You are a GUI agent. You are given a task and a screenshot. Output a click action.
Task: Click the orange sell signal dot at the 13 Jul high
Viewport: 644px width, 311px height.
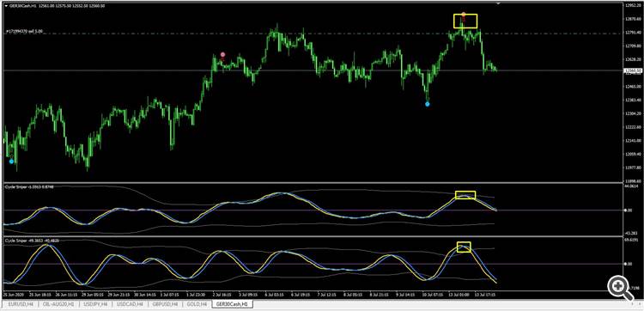(464, 15)
